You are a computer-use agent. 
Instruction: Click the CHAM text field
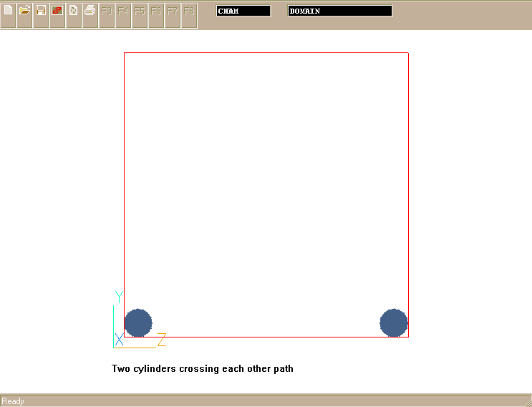pos(243,11)
